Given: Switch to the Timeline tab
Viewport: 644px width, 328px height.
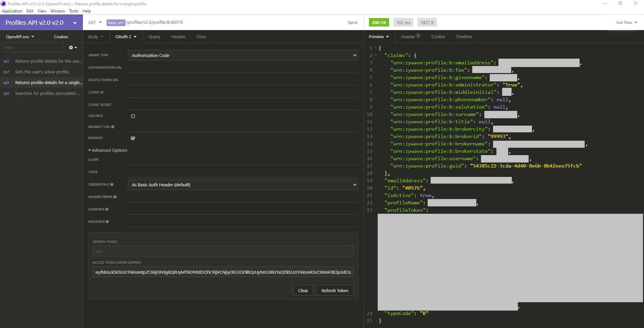Looking at the screenshot, I should pos(464,37).
